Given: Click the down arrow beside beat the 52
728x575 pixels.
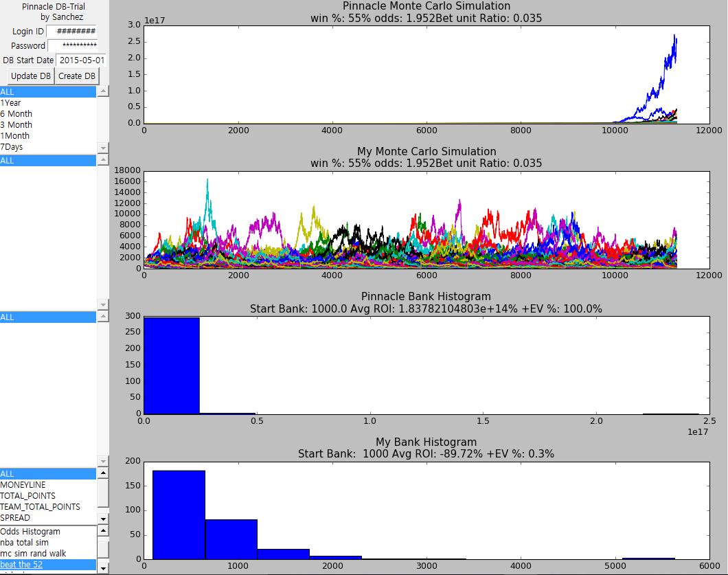Looking at the screenshot, I should [x=103, y=568].
